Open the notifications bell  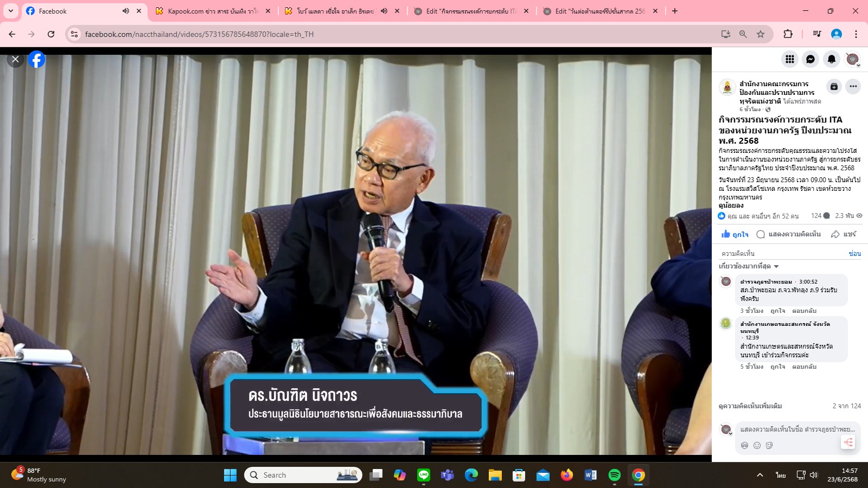pyautogui.click(x=831, y=59)
